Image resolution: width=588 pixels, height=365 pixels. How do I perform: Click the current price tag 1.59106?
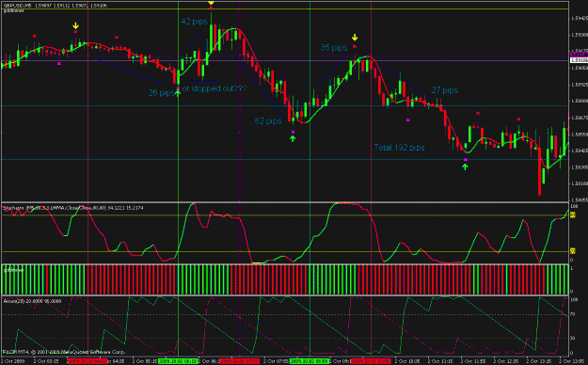[x=579, y=60]
